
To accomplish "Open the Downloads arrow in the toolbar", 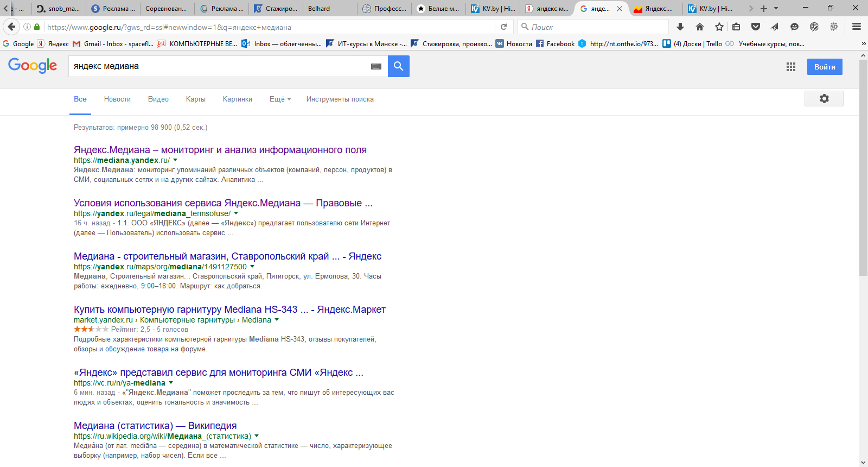I will pos(680,27).
